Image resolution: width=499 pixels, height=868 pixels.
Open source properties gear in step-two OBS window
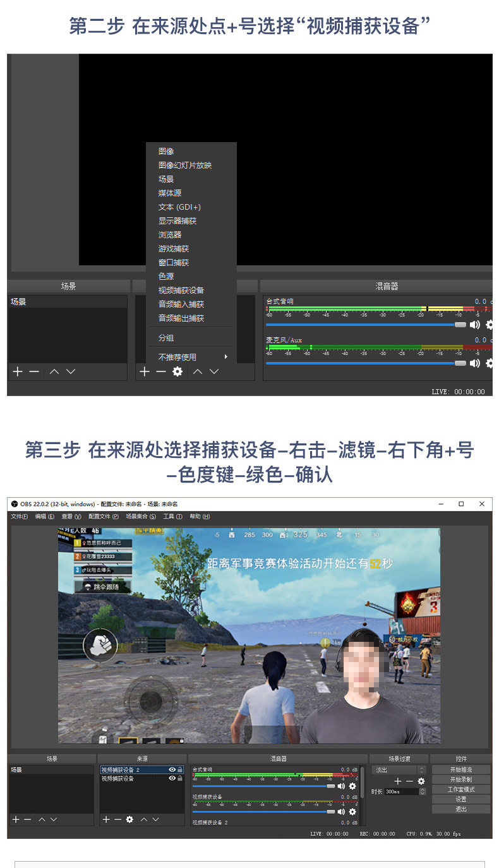(x=177, y=371)
